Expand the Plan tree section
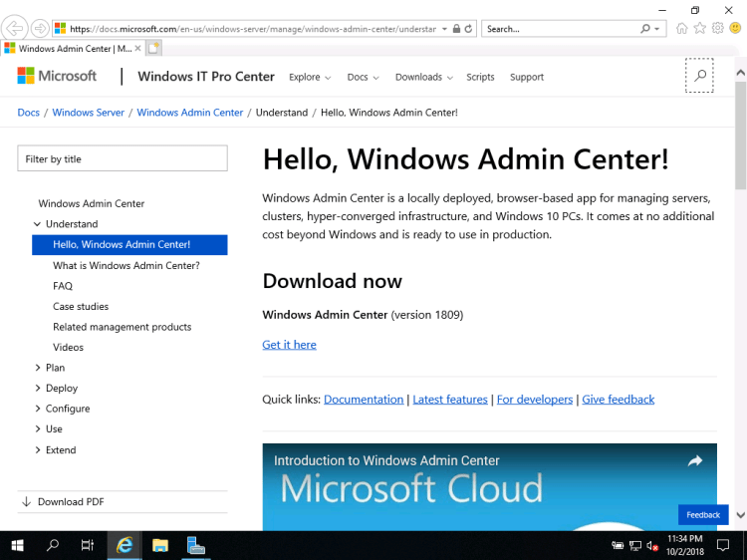747x560 pixels. [37, 368]
